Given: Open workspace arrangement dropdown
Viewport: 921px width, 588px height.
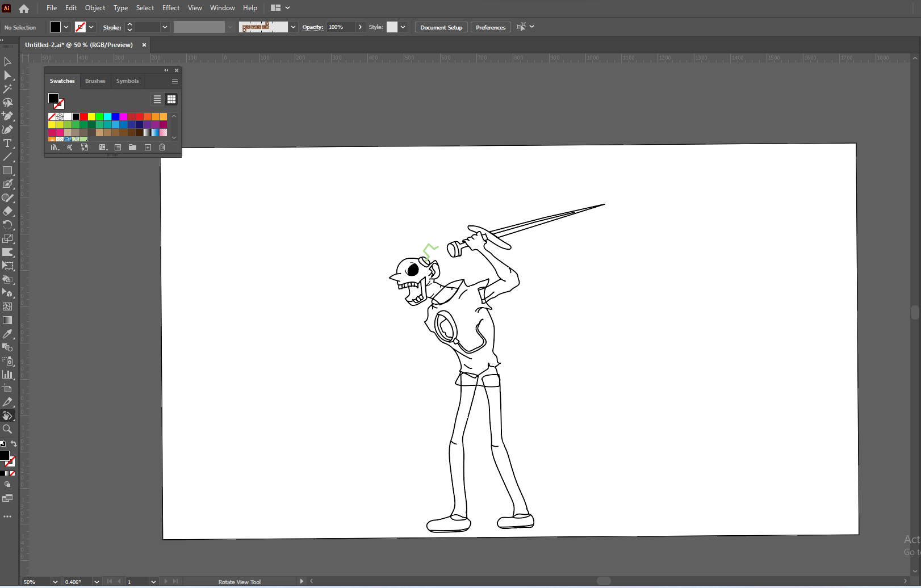Looking at the screenshot, I should pos(281,8).
